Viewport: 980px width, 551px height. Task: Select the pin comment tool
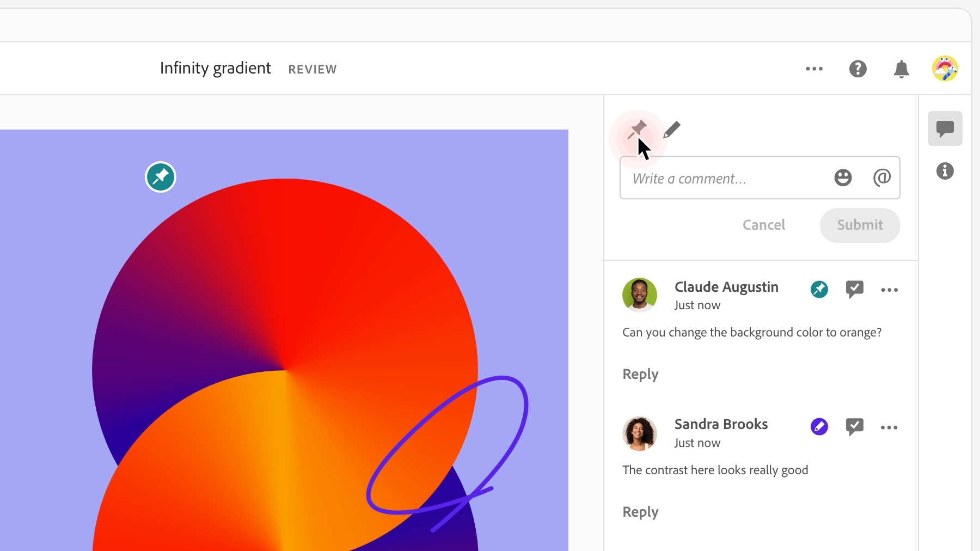tap(636, 130)
